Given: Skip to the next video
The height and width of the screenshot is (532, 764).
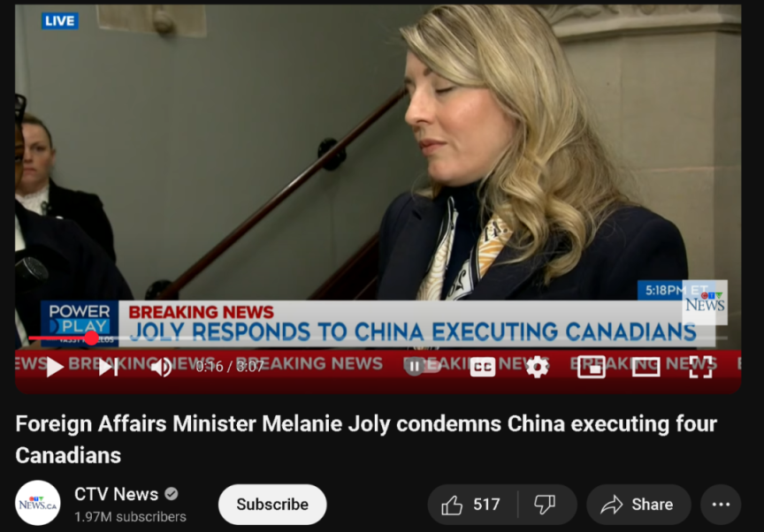Looking at the screenshot, I should tap(108, 368).
